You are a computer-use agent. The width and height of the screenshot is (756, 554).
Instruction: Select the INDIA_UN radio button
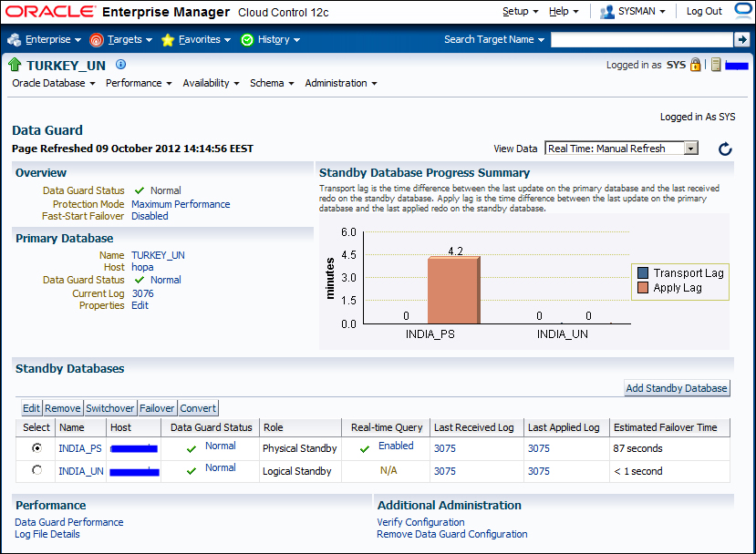tap(36, 469)
